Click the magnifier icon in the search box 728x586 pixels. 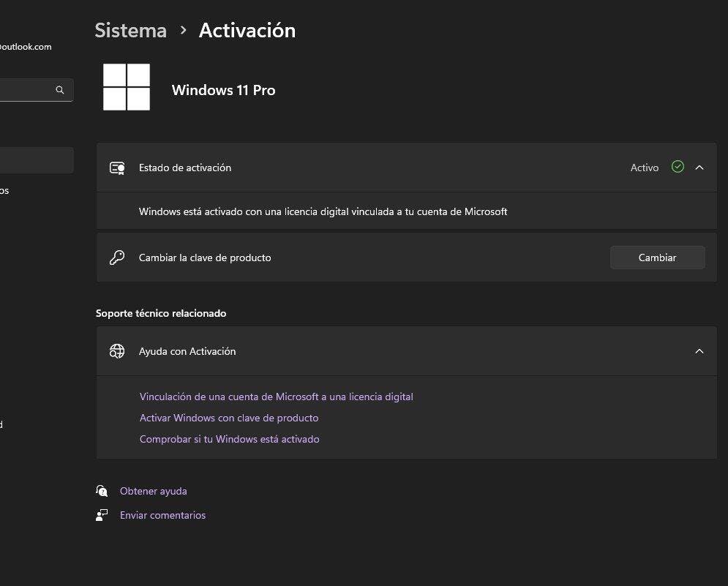point(60,90)
